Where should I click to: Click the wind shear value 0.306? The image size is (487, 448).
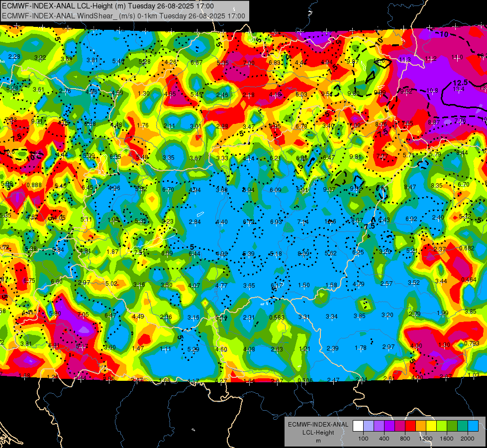[x=305, y=380]
